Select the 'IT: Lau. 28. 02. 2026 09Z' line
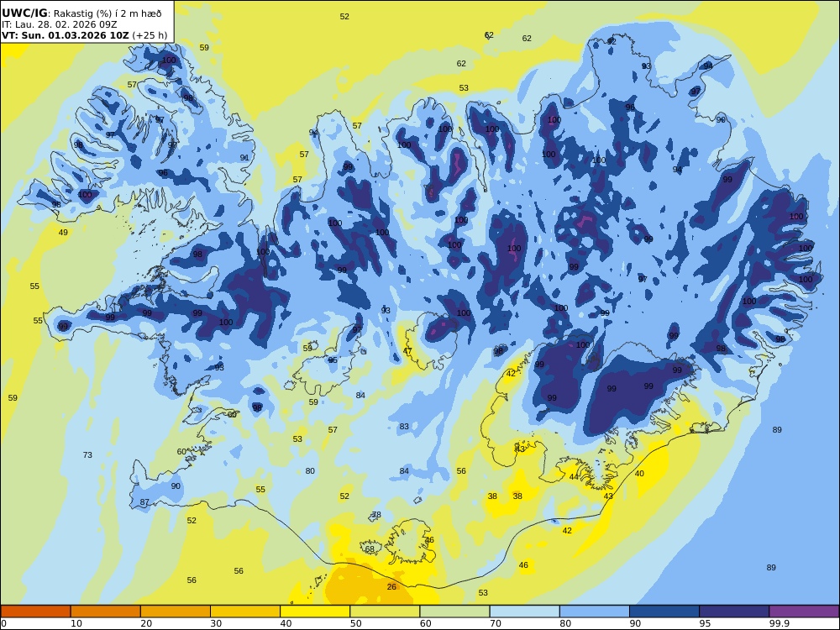The width and height of the screenshot is (840, 630). coord(60,24)
